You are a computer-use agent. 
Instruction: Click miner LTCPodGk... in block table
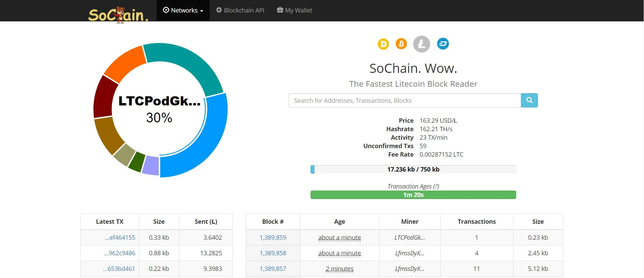coord(409,238)
